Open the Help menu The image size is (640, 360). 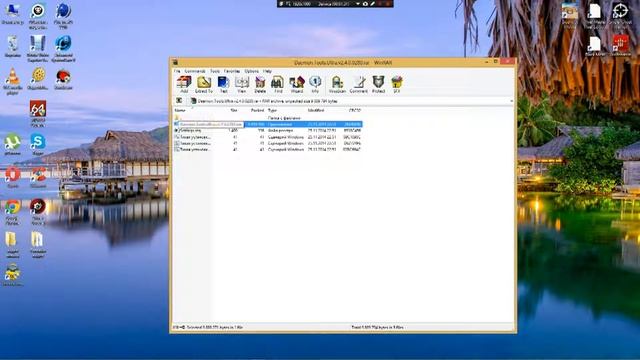coord(267,71)
